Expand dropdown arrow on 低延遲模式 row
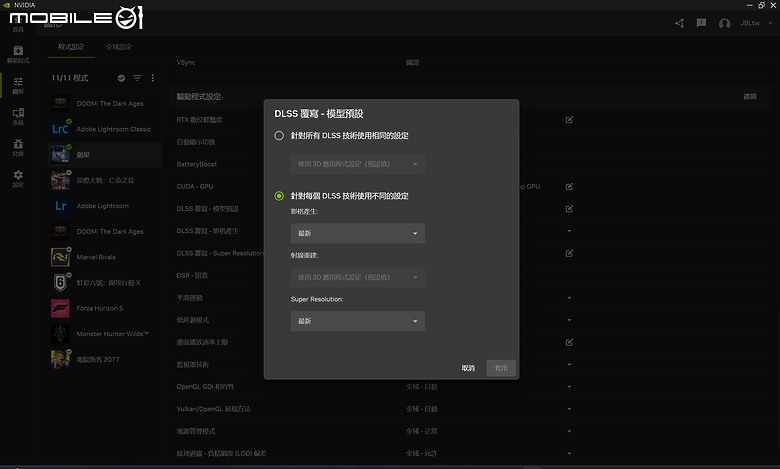The width and height of the screenshot is (780, 469). tap(569, 320)
